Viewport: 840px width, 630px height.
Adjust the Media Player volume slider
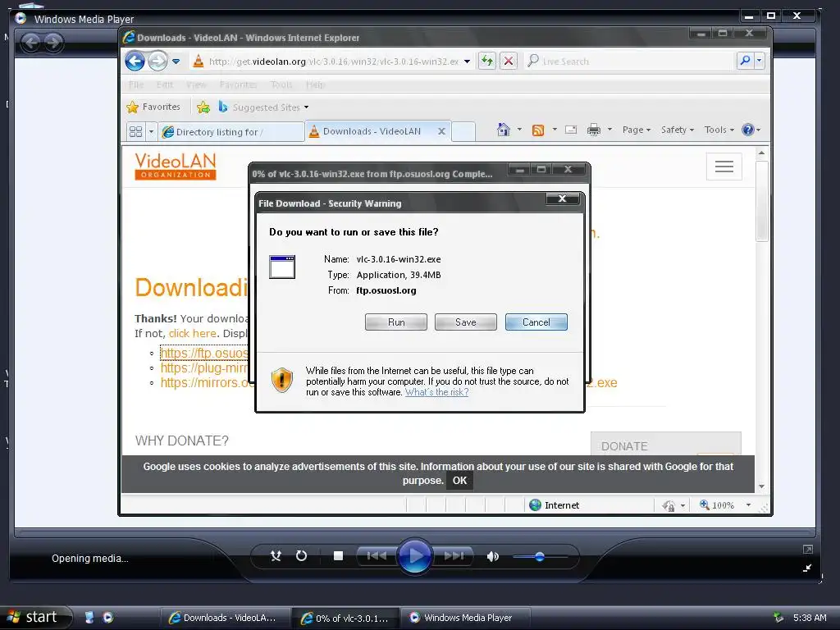[x=540, y=557]
